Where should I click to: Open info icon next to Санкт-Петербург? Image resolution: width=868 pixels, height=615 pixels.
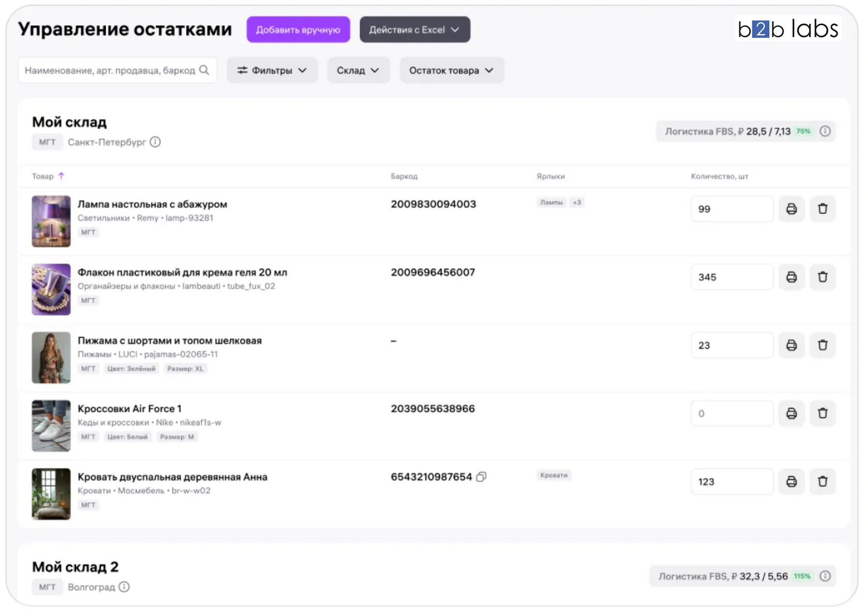click(155, 142)
